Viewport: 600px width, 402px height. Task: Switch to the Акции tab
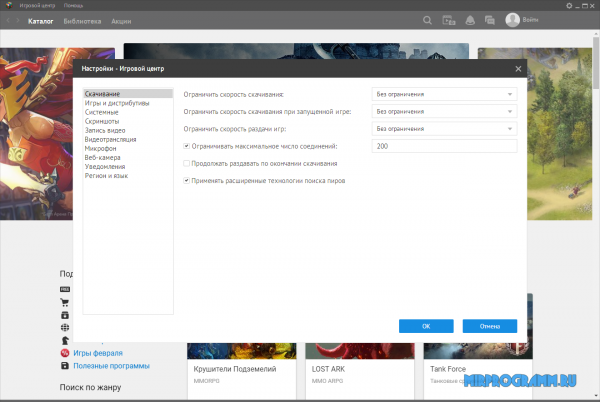pyautogui.click(x=121, y=21)
